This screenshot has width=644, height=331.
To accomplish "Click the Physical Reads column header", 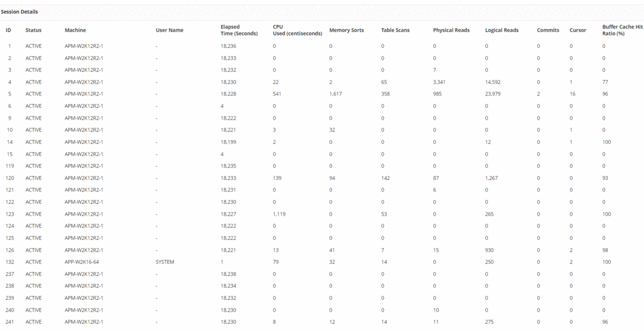I will click(x=451, y=30).
